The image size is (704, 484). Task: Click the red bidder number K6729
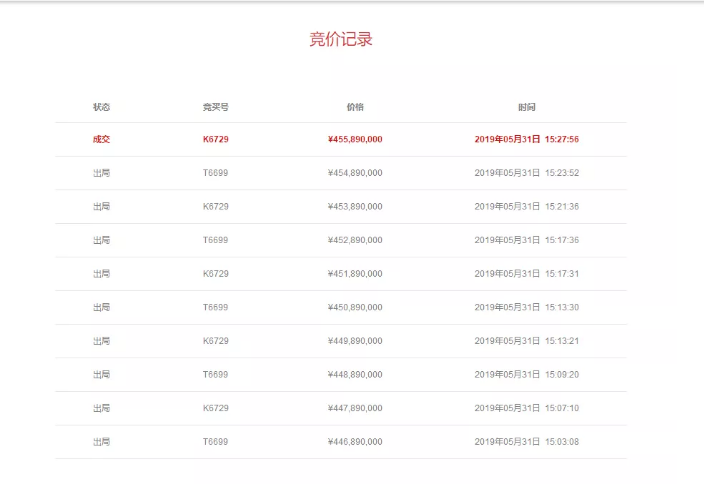pyautogui.click(x=215, y=139)
